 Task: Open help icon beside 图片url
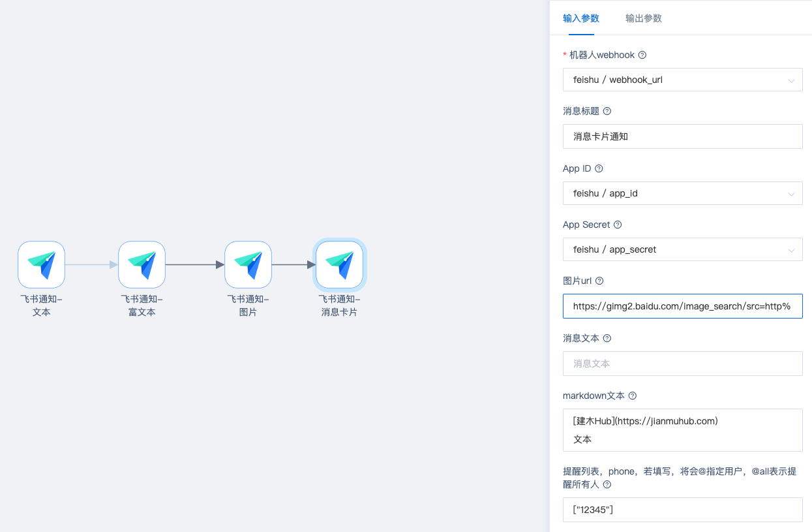[x=599, y=281]
